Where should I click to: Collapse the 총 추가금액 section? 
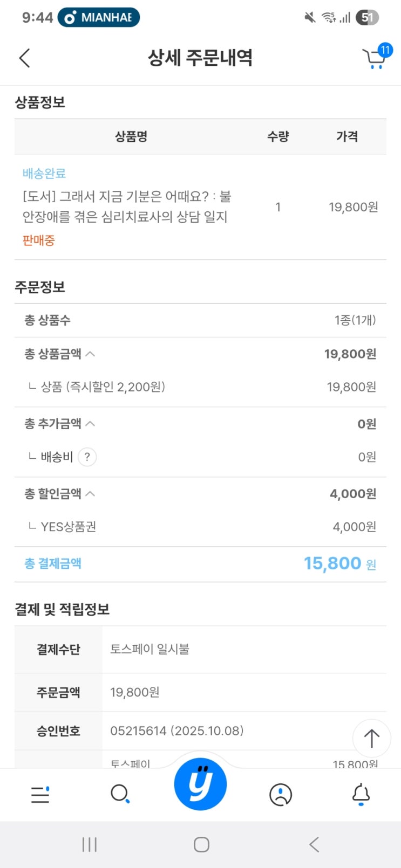click(x=90, y=424)
